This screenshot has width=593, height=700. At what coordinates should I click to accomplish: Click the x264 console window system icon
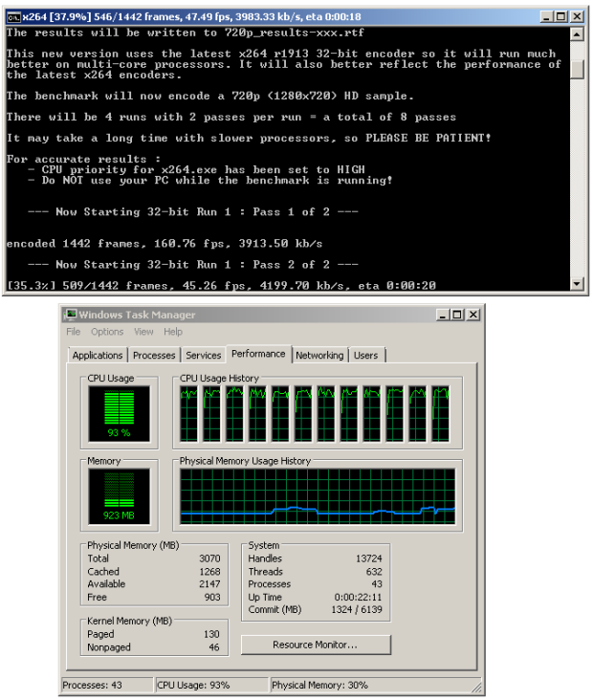click(x=13, y=17)
